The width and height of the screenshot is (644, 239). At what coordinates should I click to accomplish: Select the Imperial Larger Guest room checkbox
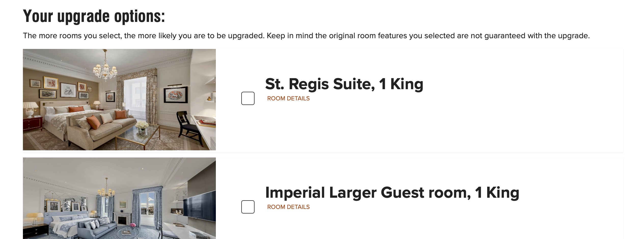(x=248, y=207)
